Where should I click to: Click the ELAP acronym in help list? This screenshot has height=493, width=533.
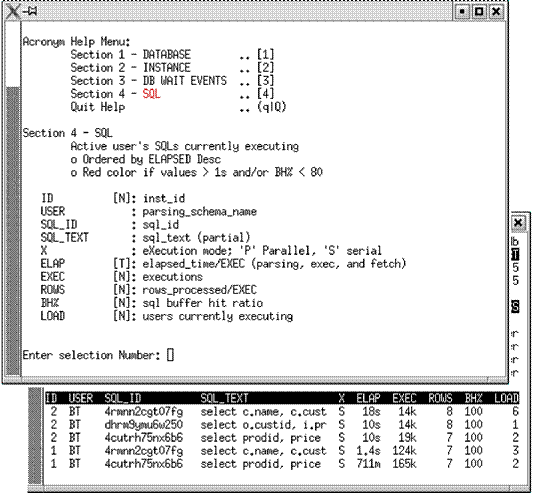53,264
